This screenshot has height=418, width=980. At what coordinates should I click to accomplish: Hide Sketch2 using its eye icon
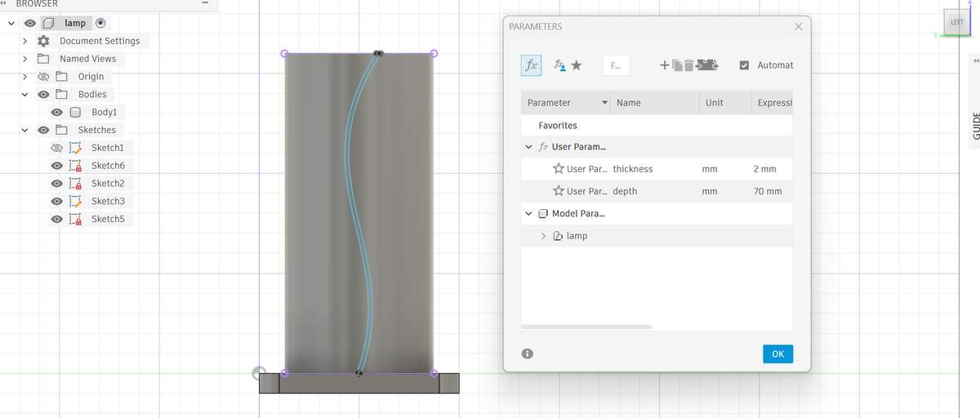click(57, 184)
